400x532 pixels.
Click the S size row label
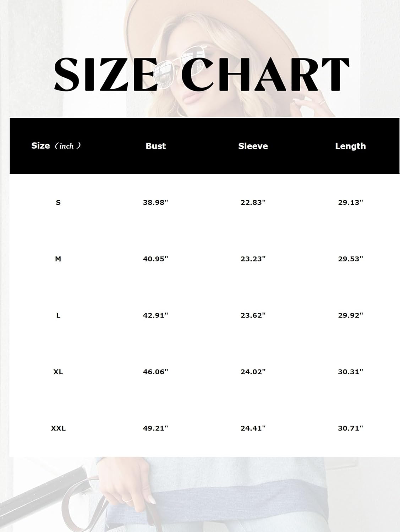pos(58,203)
